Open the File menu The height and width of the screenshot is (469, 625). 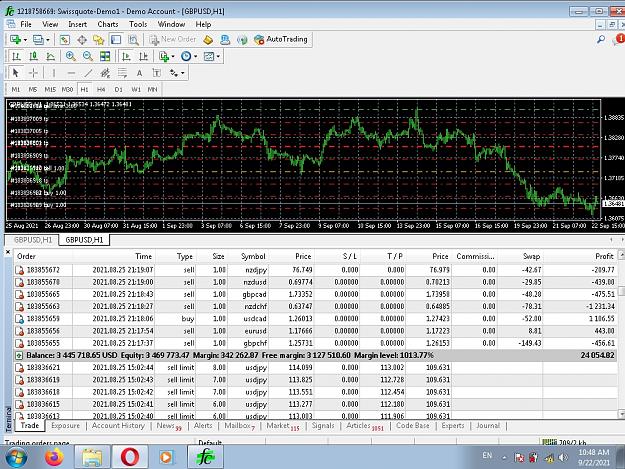pyautogui.click(x=26, y=24)
